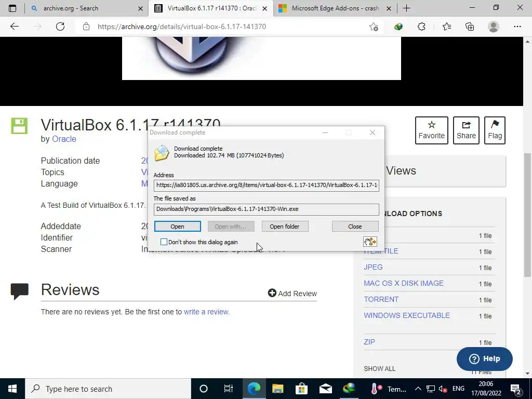
Task: Click SHOW ALL download files
Action: click(x=379, y=368)
